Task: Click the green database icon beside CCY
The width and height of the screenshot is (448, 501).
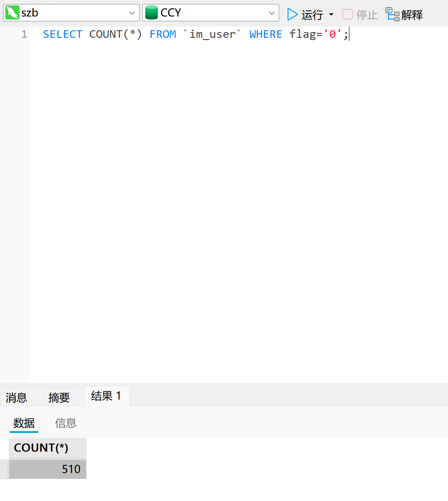Action: pyautogui.click(x=152, y=12)
